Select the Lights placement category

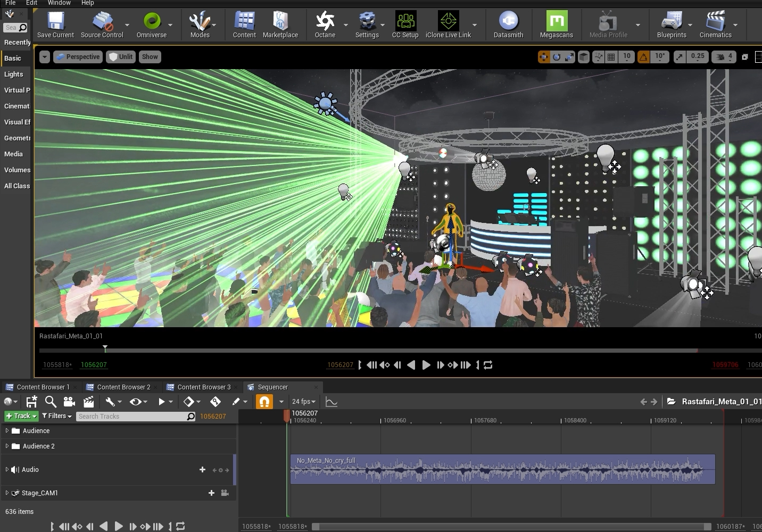point(14,74)
